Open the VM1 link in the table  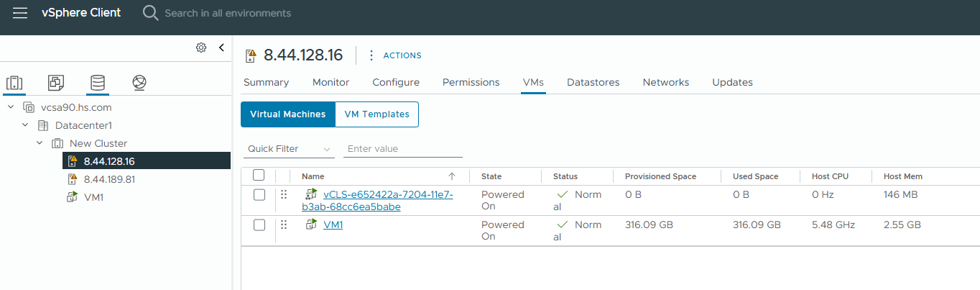tap(333, 225)
